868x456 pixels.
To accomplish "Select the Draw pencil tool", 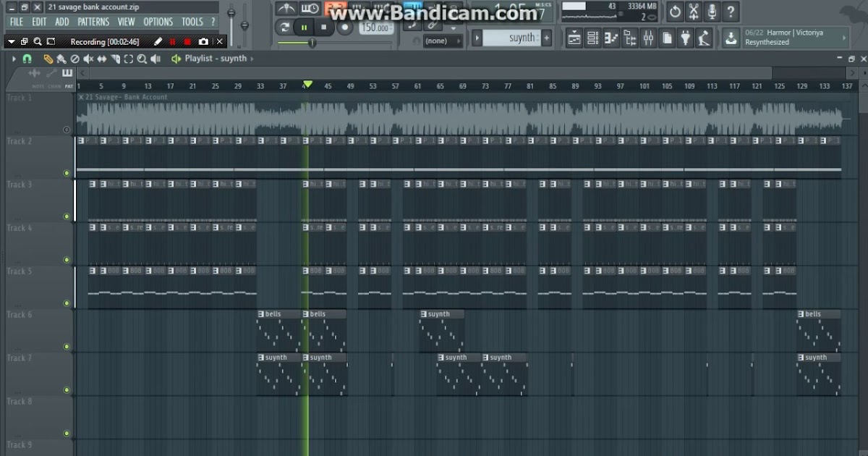I will pyautogui.click(x=48, y=59).
